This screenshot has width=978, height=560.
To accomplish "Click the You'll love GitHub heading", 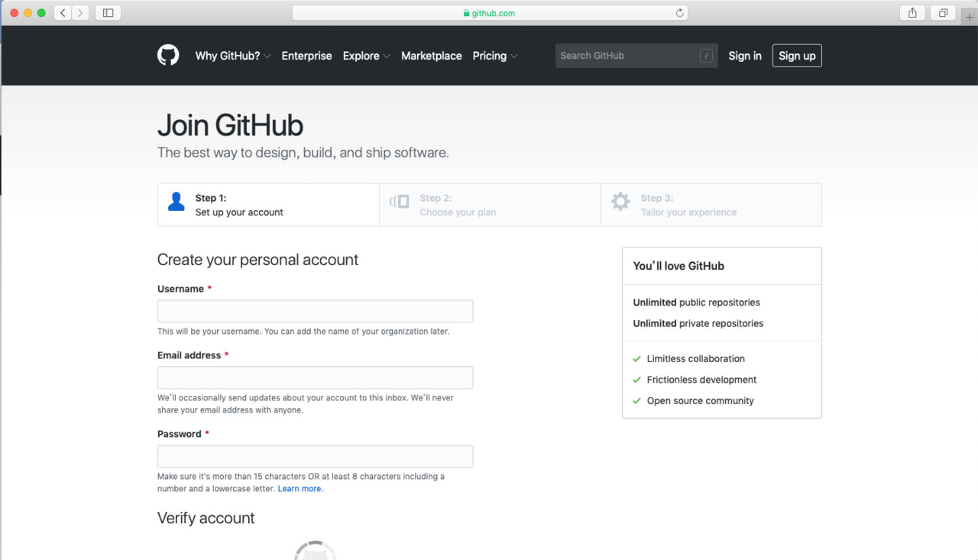I will 678,266.
